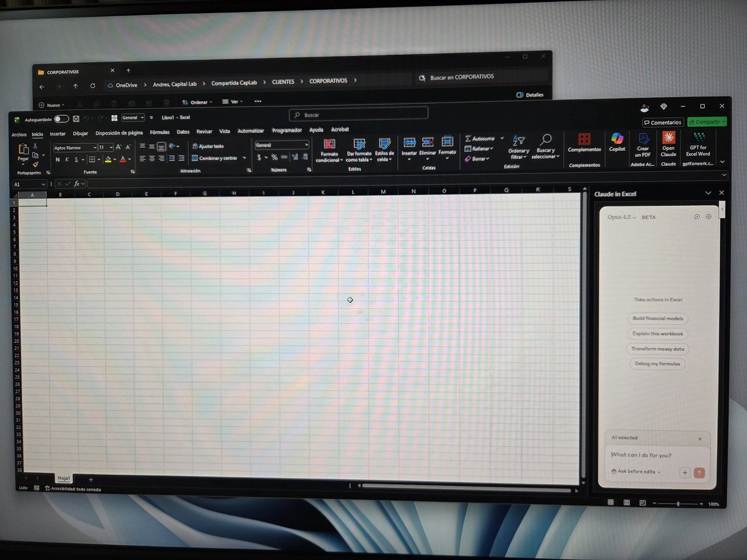Open GPT for Excel Word add-in

[699, 137]
